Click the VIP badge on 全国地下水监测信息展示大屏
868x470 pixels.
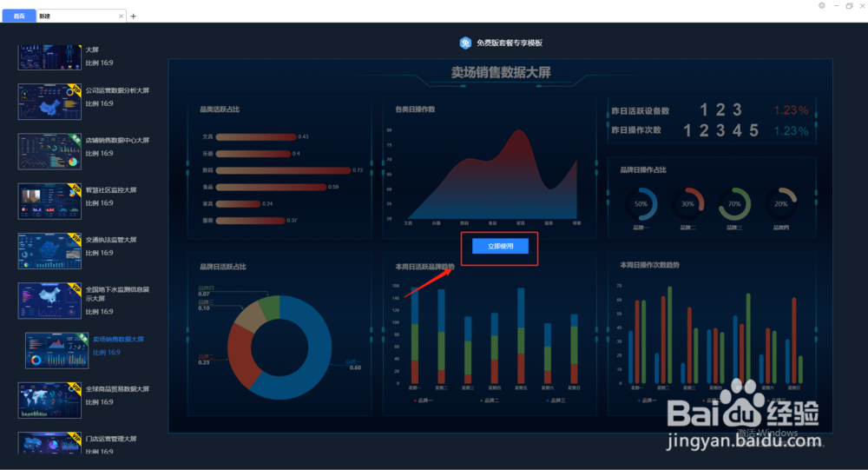tap(76, 289)
